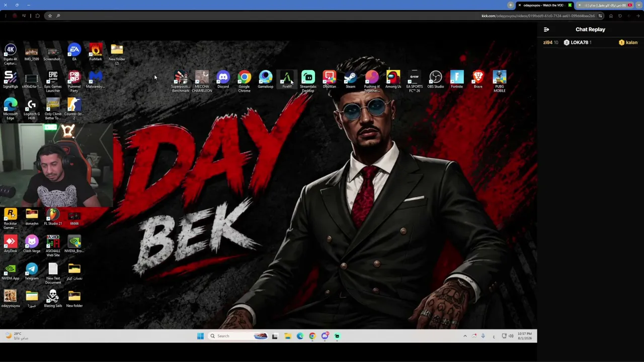Open the New folder (2) desktop folder
This screenshot has height=362, width=644.
pyautogui.click(x=117, y=54)
